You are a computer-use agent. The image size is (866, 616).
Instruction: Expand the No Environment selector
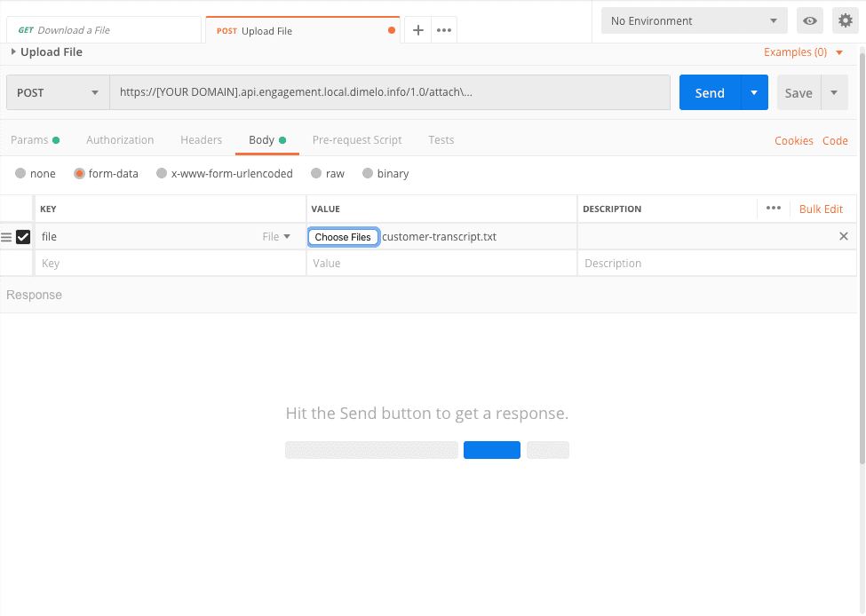click(x=694, y=21)
